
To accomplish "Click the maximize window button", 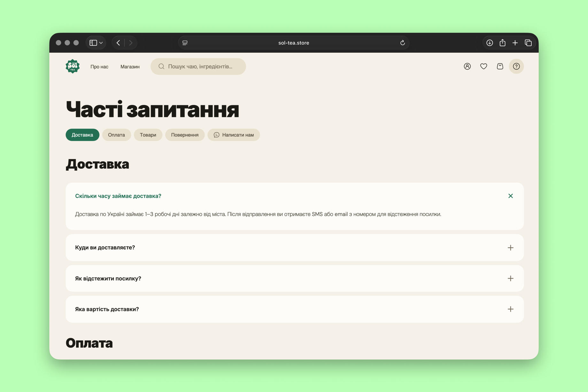I will pyautogui.click(x=76, y=43).
